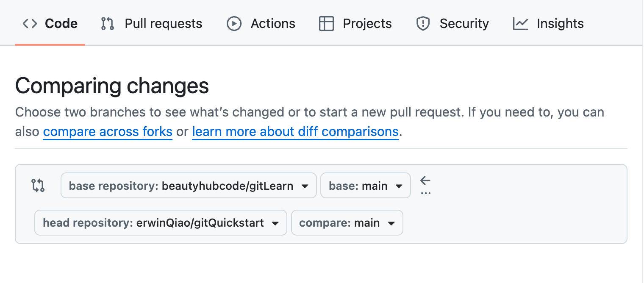Click the Comparing changes heading
This screenshot has width=644, height=283.
112,86
